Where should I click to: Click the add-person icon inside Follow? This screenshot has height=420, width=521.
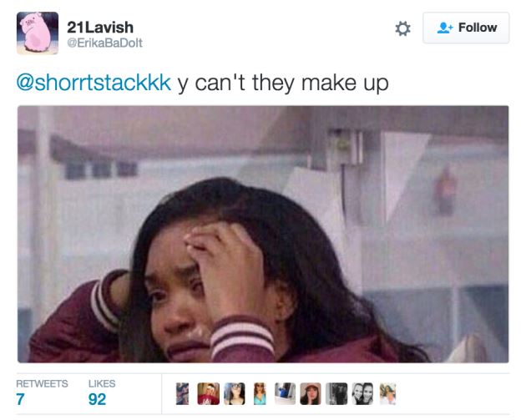point(445,28)
